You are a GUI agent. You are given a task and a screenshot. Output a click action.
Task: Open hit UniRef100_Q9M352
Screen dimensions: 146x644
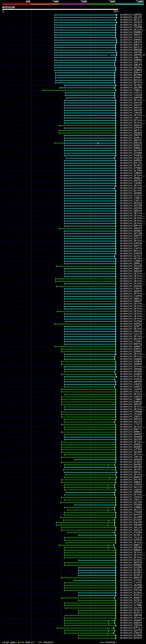click(131, 15)
